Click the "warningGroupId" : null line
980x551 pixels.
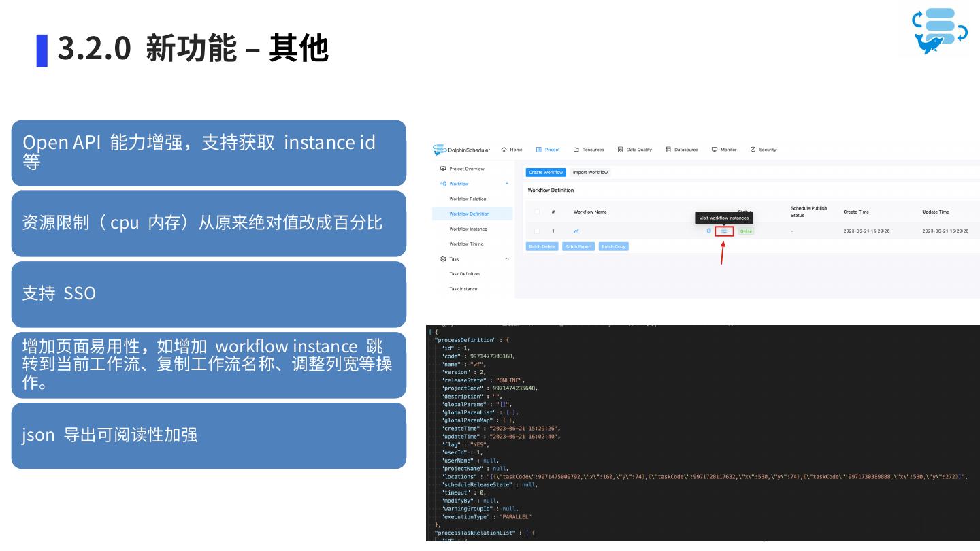tap(479, 509)
